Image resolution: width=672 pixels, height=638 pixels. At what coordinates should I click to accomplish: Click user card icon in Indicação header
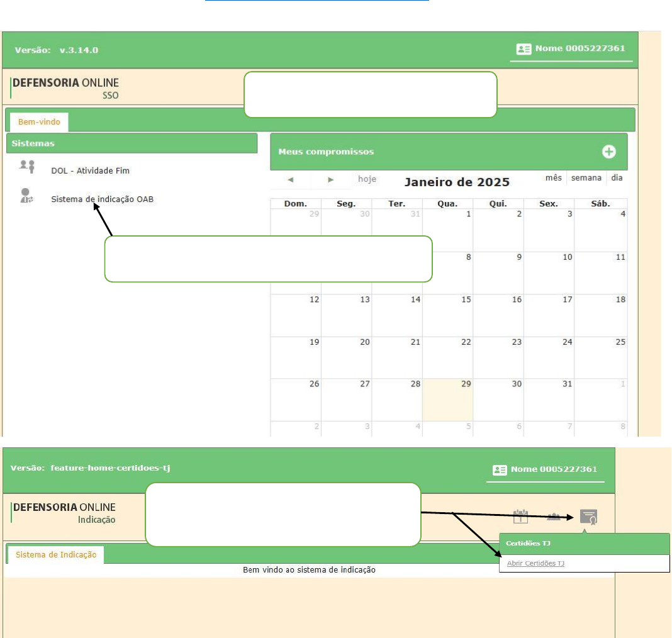point(500,470)
